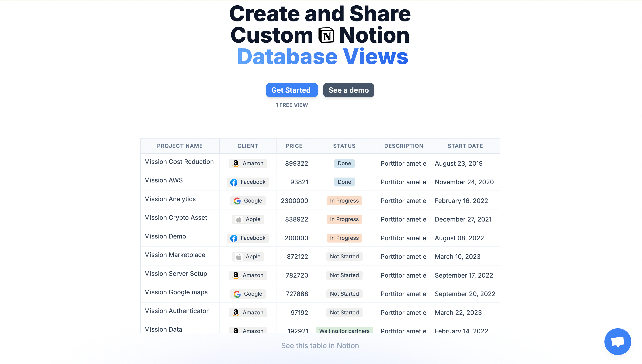Click the Not Started tag for Mission Server Setup
642x364 pixels.
coord(344,275)
